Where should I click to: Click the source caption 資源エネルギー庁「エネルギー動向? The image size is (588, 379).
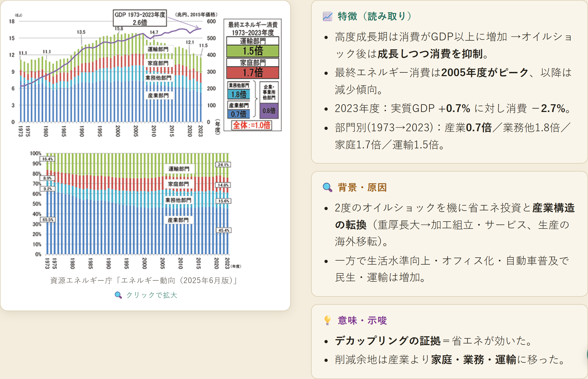144,280
